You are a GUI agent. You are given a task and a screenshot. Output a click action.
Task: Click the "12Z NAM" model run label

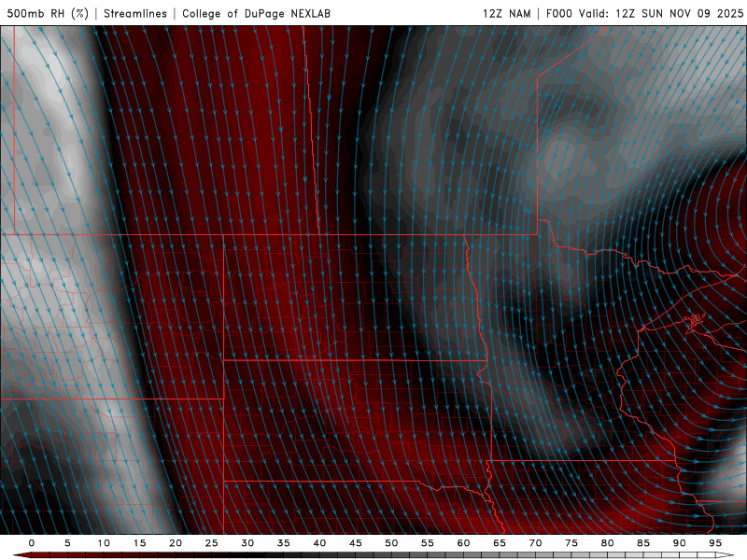click(507, 13)
